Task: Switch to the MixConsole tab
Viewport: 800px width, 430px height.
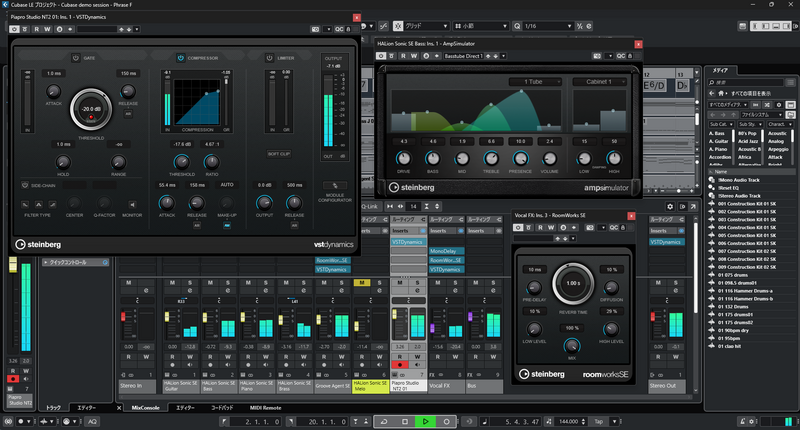Action: [x=145, y=408]
